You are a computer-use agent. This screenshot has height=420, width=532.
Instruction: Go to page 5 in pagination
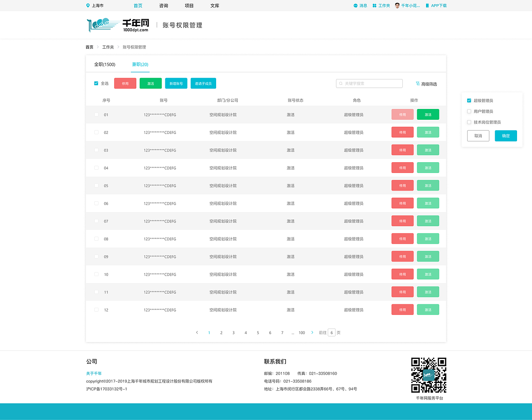coord(258,333)
